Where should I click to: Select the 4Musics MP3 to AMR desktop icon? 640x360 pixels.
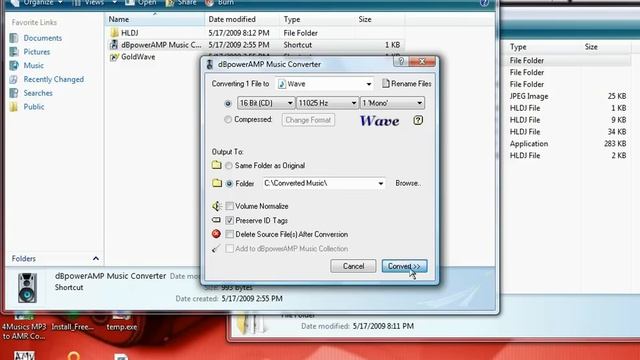click(24, 317)
